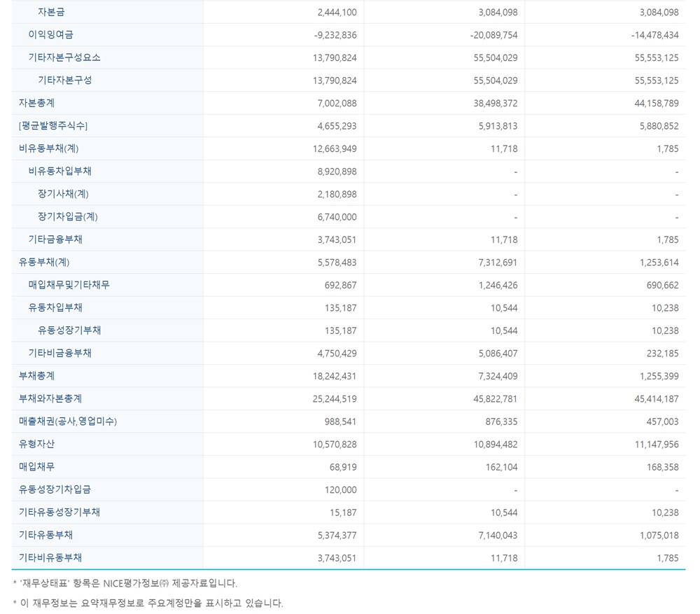Click the 매입채무 row label
The width and height of the screenshot is (700, 614).
36,467
